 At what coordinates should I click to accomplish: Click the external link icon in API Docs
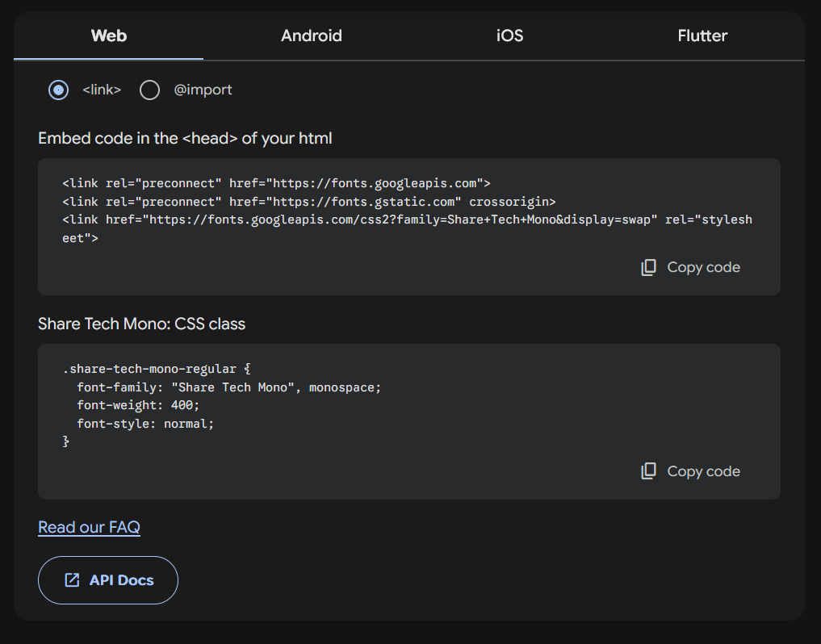72,580
